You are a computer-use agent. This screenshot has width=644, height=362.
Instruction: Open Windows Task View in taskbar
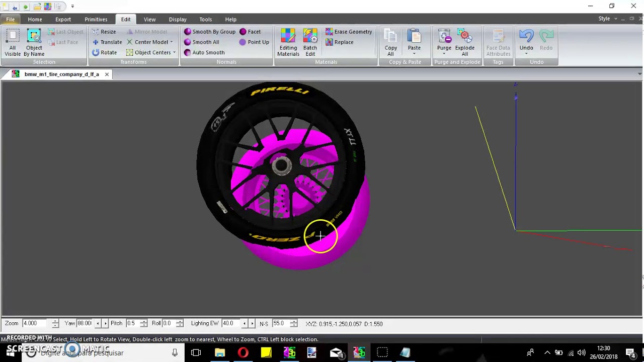196,353
